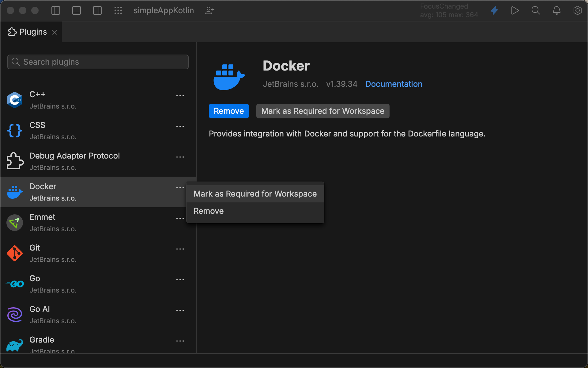This screenshot has height=368, width=588.
Task: Toggle the bottom panel visibility
Action: (76, 10)
